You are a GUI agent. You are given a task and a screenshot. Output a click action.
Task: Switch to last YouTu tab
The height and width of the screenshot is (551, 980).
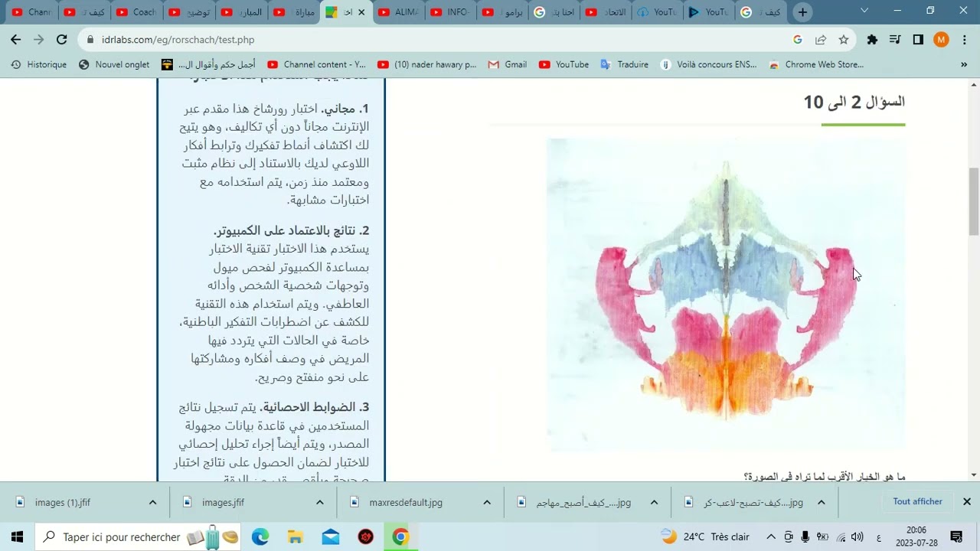[708, 12]
